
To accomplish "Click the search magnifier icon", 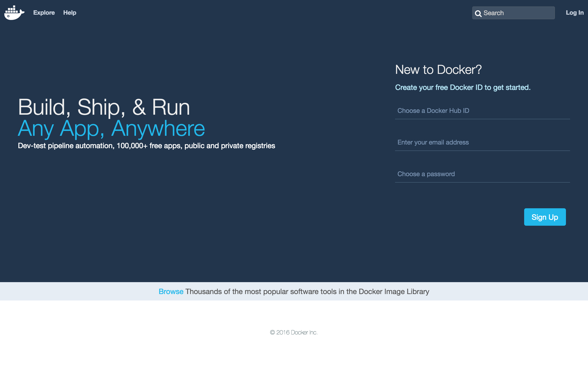I will point(478,13).
